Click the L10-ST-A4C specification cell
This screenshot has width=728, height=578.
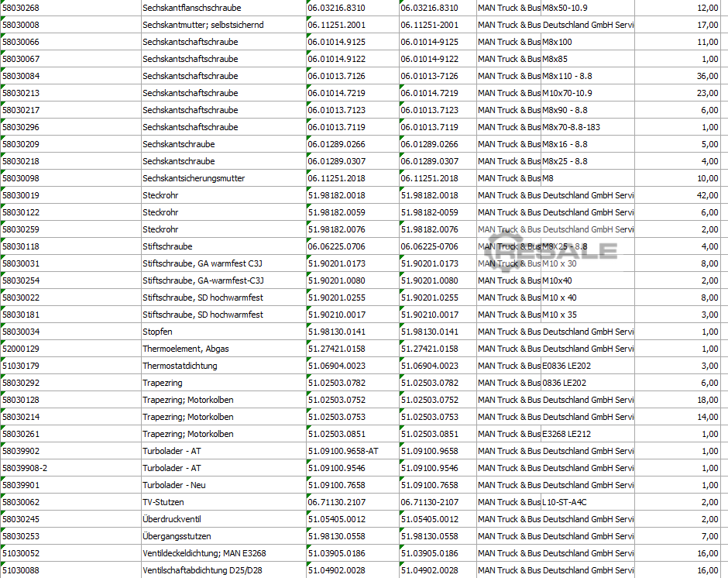[587, 502]
